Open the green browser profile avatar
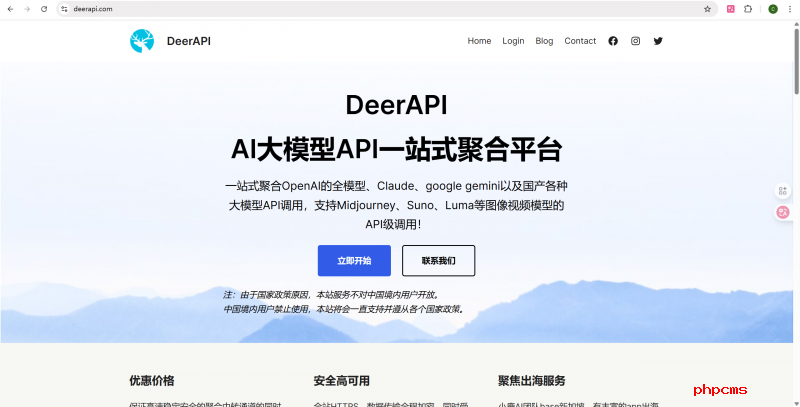The height and width of the screenshot is (407, 800). pos(773,8)
